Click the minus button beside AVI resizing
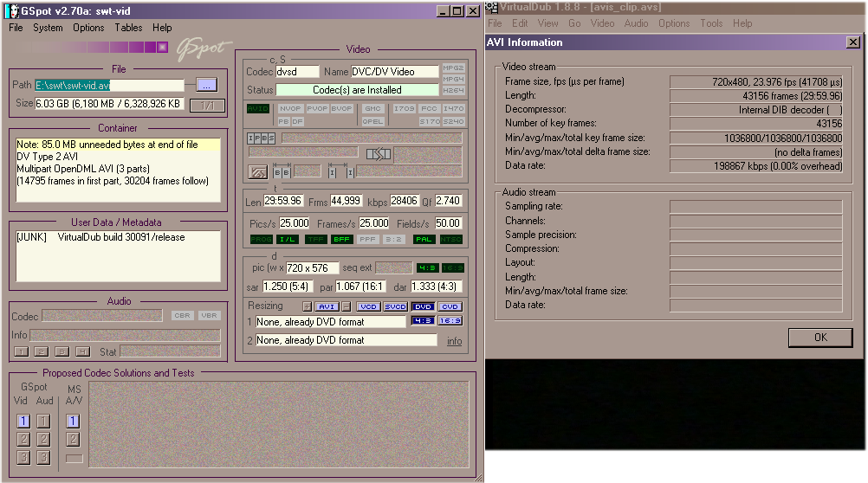Image resolution: width=868 pixels, height=483 pixels. pos(346,306)
